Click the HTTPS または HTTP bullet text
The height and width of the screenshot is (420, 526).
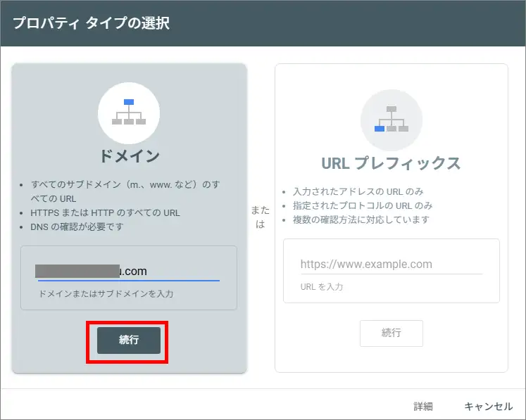105,213
